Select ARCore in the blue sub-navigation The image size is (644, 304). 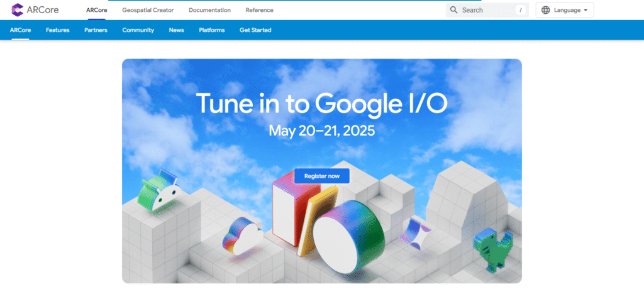click(20, 30)
